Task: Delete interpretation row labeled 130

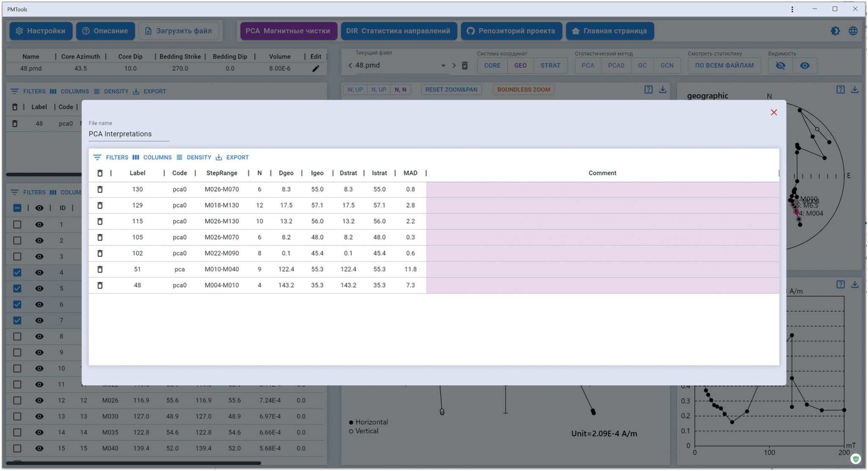Action: point(100,189)
